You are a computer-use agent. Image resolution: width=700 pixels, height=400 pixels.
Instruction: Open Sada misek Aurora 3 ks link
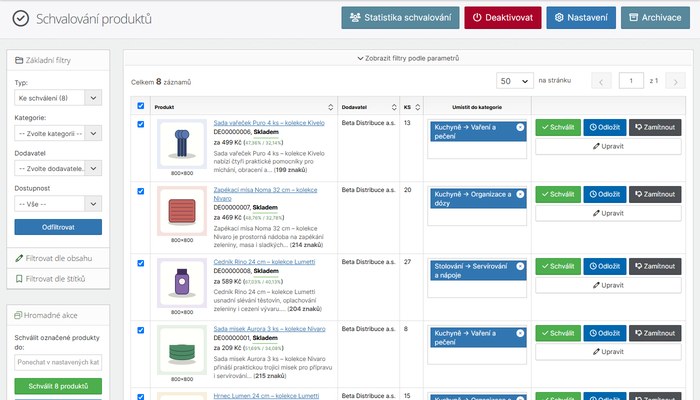click(x=269, y=329)
